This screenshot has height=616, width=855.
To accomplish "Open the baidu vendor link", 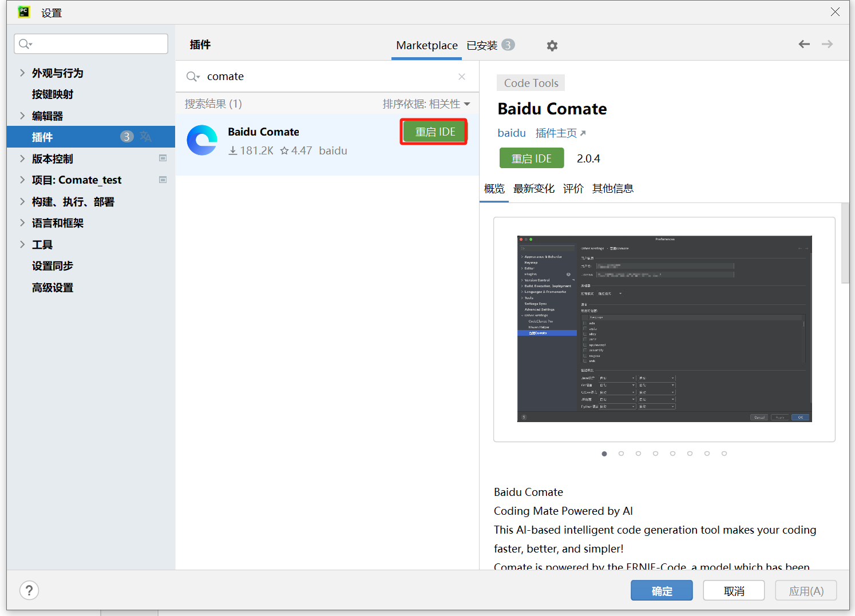I will (512, 133).
